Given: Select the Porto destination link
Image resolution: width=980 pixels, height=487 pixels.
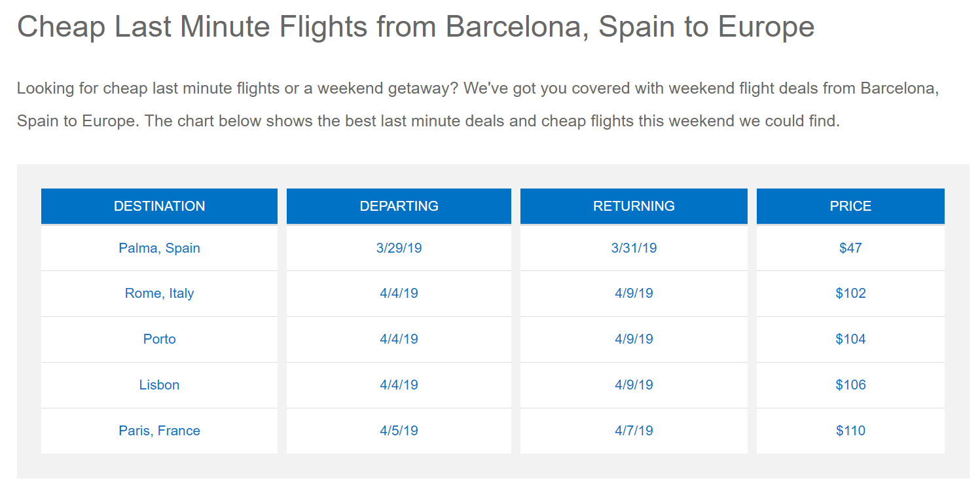Looking at the screenshot, I should click(x=159, y=339).
